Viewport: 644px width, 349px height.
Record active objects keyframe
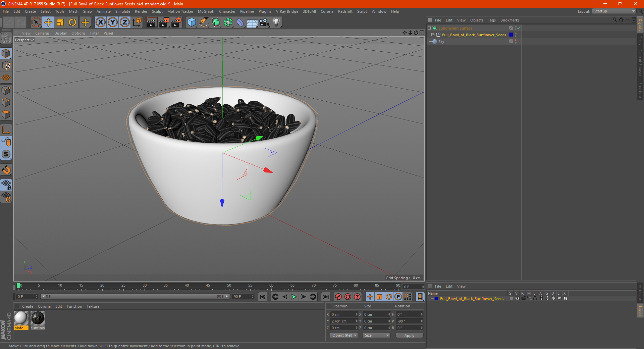coord(338,297)
